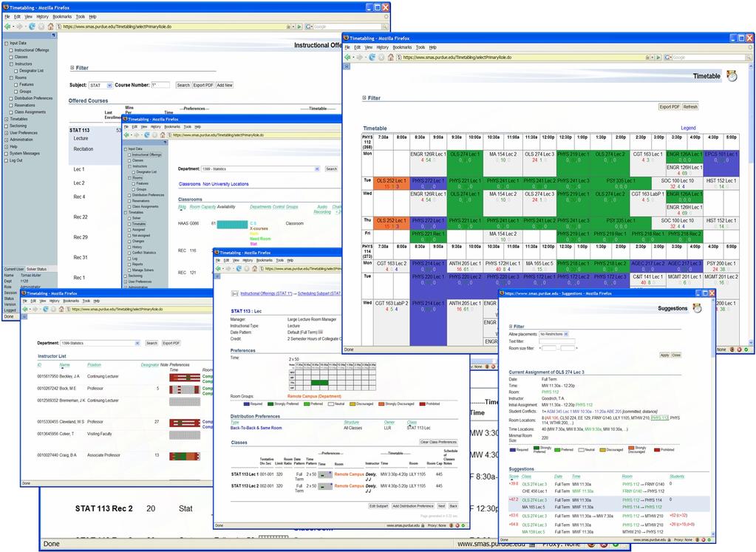Viewport: 756px width, 552px height.
Task: Click Classrooms link in Rooms window
Action: pyautogui.click(x=189, y=184)
